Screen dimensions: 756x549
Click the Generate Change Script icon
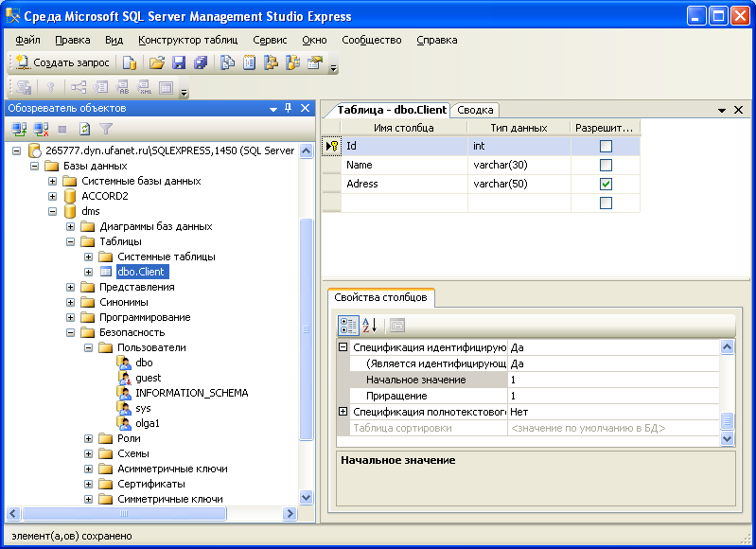(x=24, y=87)
